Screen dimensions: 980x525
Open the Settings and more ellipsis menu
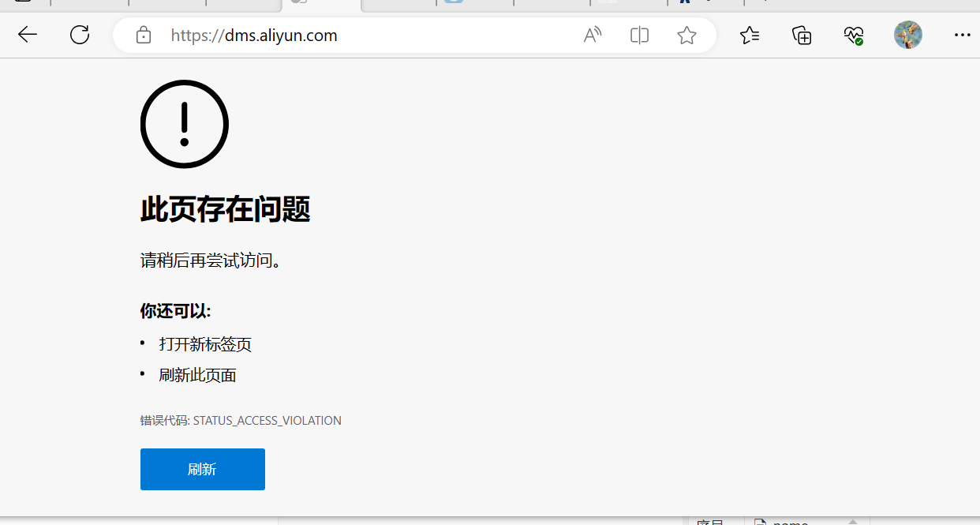coord(962,35)
